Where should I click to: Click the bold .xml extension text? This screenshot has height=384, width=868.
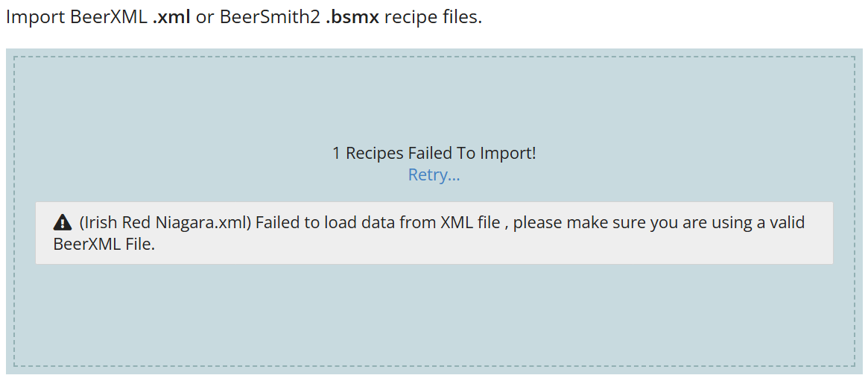(171, 16)
